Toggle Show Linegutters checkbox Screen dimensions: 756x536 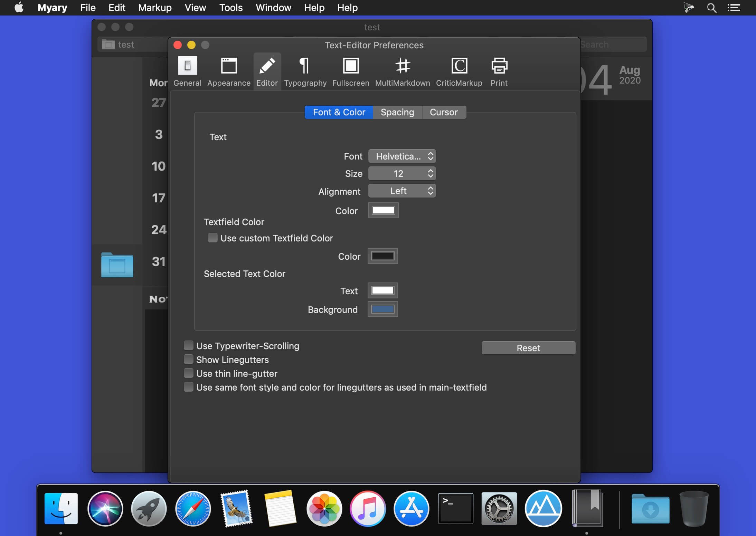pyautogui.click(x=188, y=359)
